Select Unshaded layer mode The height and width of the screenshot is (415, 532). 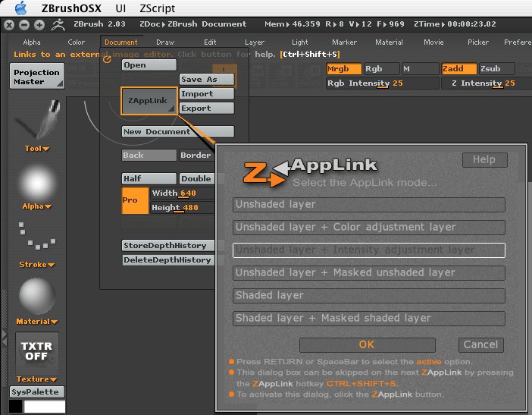(x=369, y=205)
